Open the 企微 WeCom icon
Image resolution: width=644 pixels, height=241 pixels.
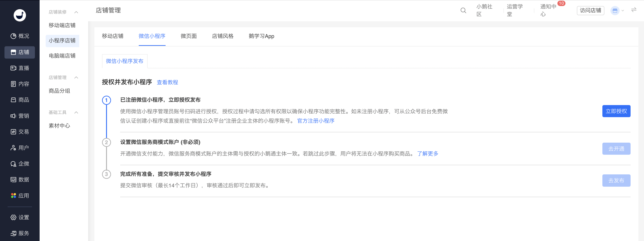pyautogui.click(x=13, y=164)
